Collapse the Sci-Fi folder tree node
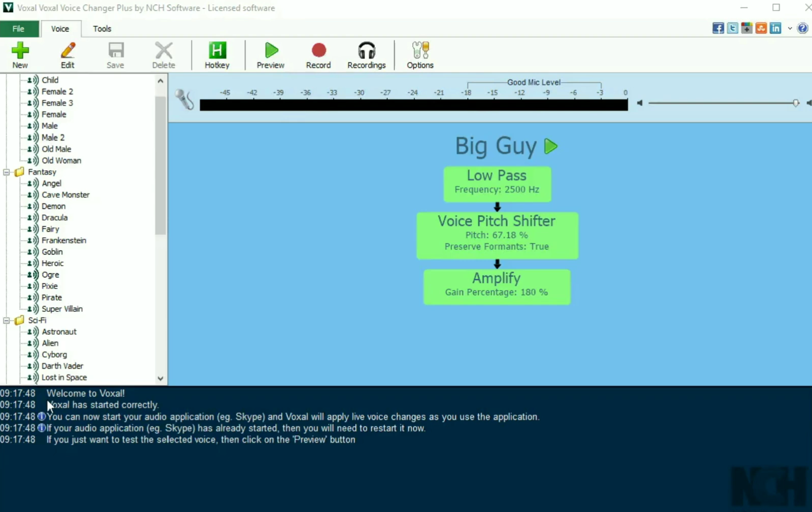Screen dimensions: 812x512 [x=7, y=321]
